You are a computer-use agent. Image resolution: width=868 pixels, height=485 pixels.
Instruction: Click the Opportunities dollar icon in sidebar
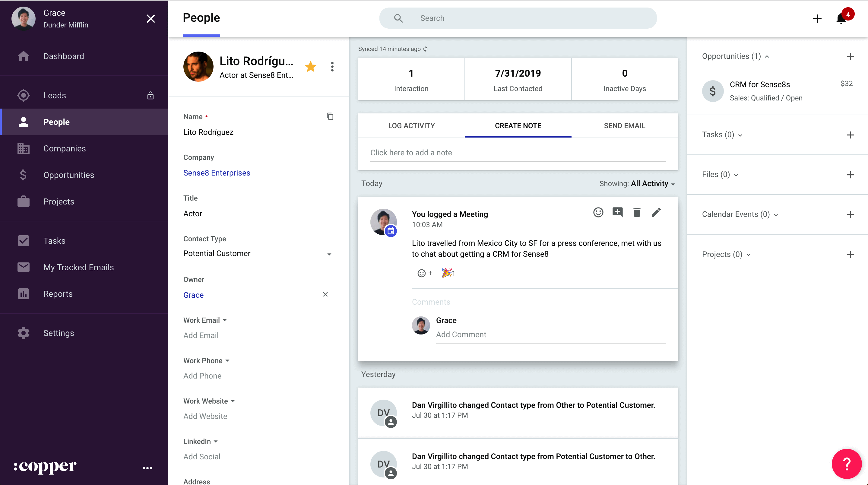(23, 175)
